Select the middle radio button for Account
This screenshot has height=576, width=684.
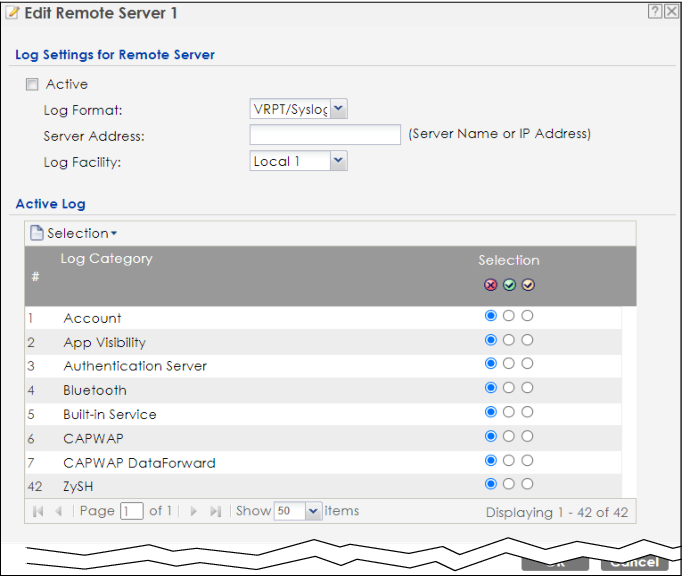tap(509, 315)
